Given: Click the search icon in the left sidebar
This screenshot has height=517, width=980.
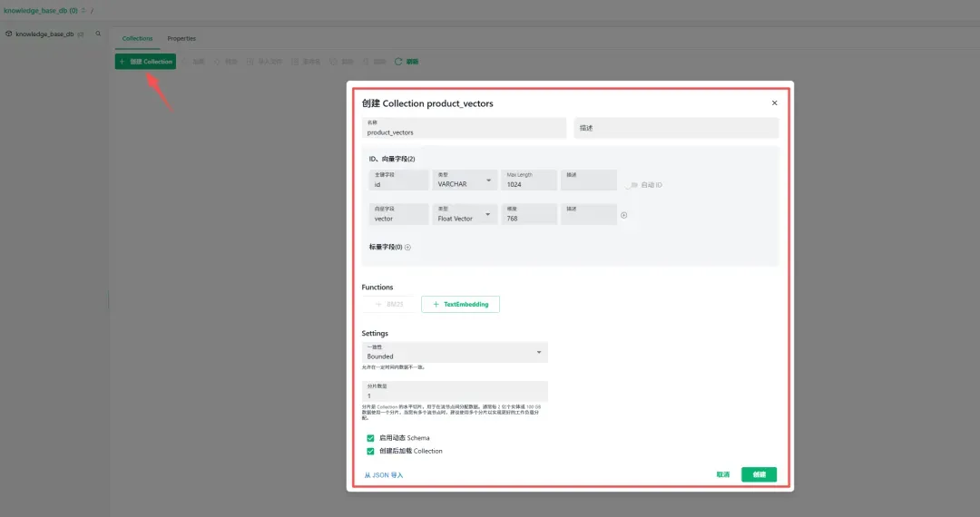Looking at the screenshot, I should click(98, 34).
